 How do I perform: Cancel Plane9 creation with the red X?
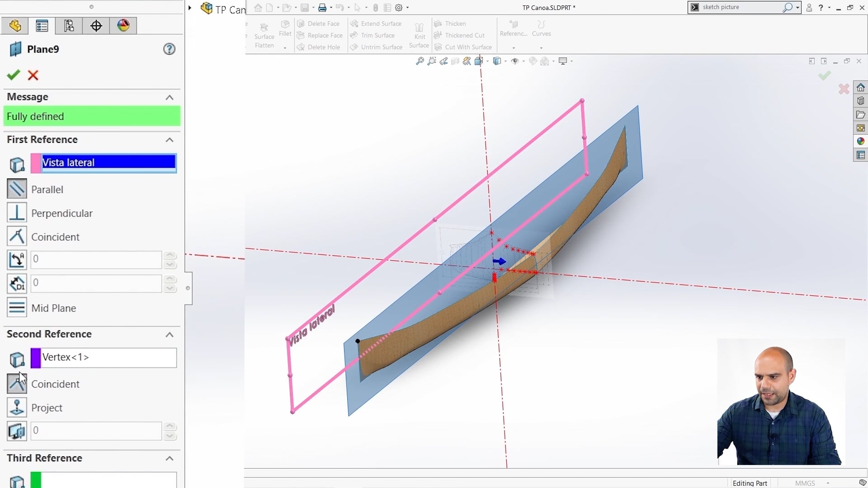tap(33, 75)
